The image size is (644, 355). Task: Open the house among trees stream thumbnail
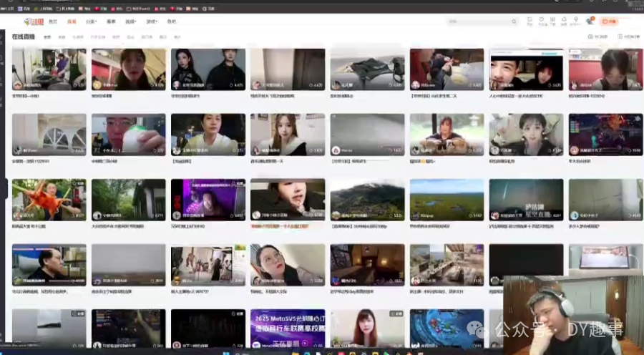[x=129, y=200]
